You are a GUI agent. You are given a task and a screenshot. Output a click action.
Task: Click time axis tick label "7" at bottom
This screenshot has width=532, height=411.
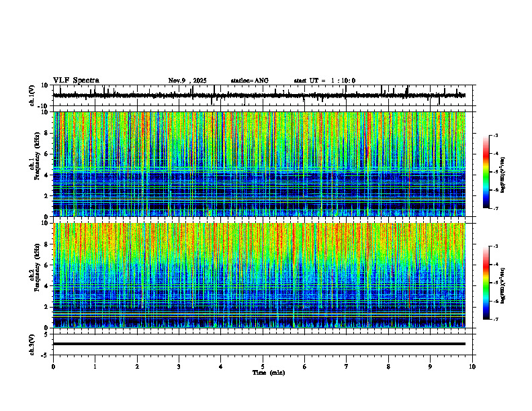click(347, 367)
